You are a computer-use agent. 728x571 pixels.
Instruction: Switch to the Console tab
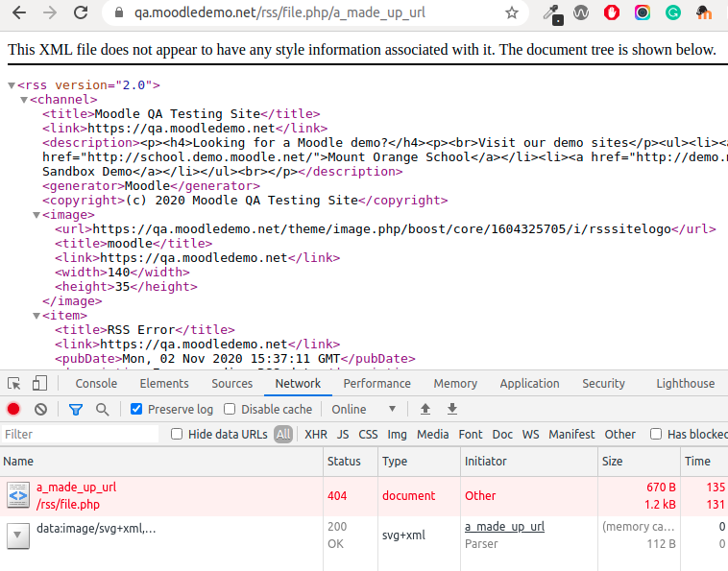(x=96, y=384)
